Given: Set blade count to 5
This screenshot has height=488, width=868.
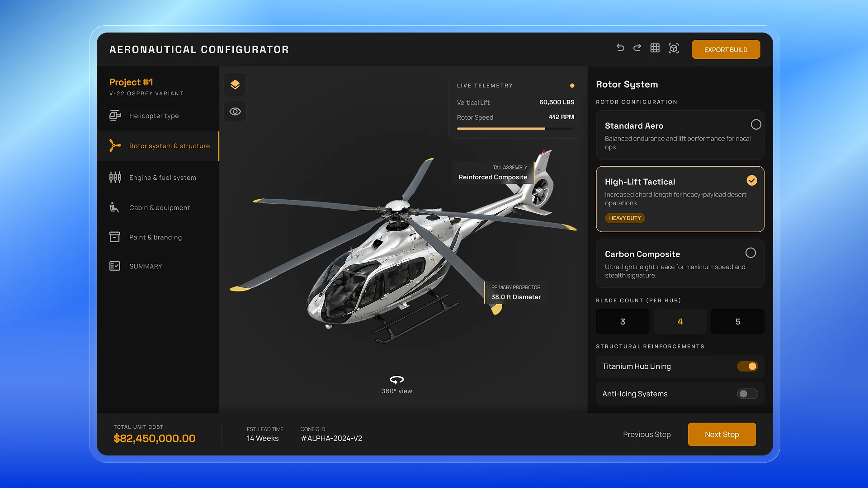Looking at the screenshot, I should tap(737, 322).
